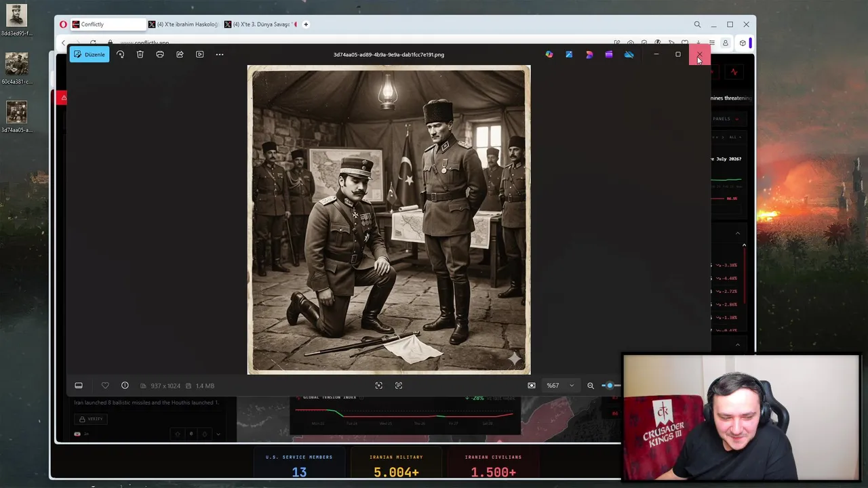The image size is (868, 488).
Task: Go back with the browser back arrow
Action: click(64, 43)
